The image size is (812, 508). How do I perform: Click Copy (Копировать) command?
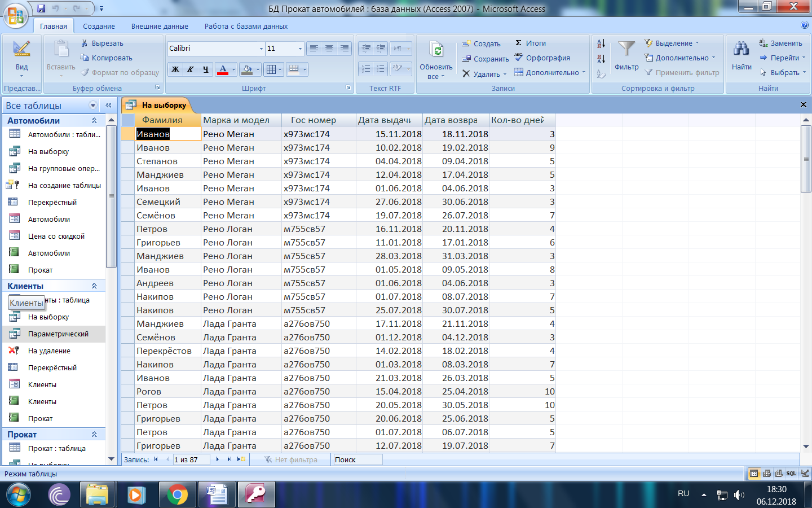(106, 58)
